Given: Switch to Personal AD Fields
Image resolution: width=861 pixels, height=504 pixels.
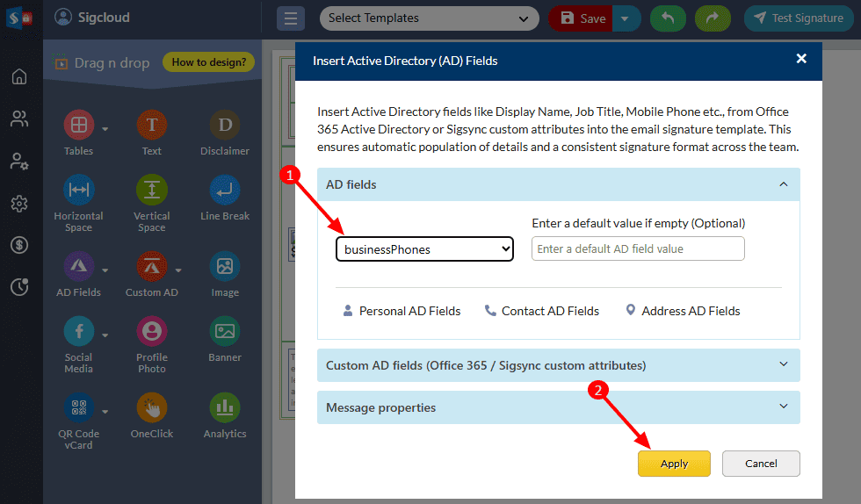Looking at the screenshot, I should [x=402, y=311].
